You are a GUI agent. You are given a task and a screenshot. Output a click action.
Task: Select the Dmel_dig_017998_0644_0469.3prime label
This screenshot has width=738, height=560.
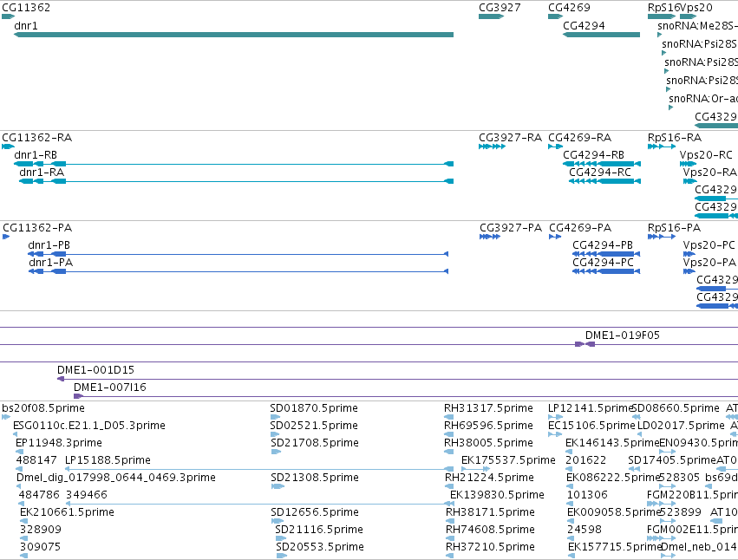[116, 478]
